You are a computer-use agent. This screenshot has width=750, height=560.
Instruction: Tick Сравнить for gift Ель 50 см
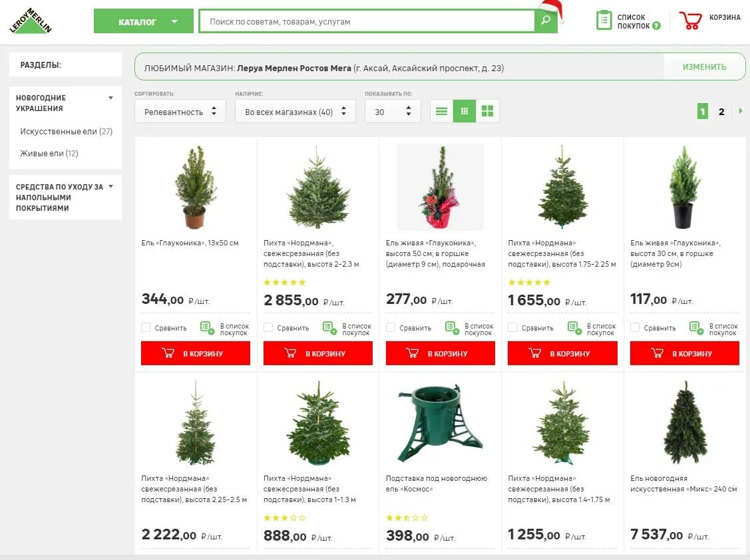391,328
